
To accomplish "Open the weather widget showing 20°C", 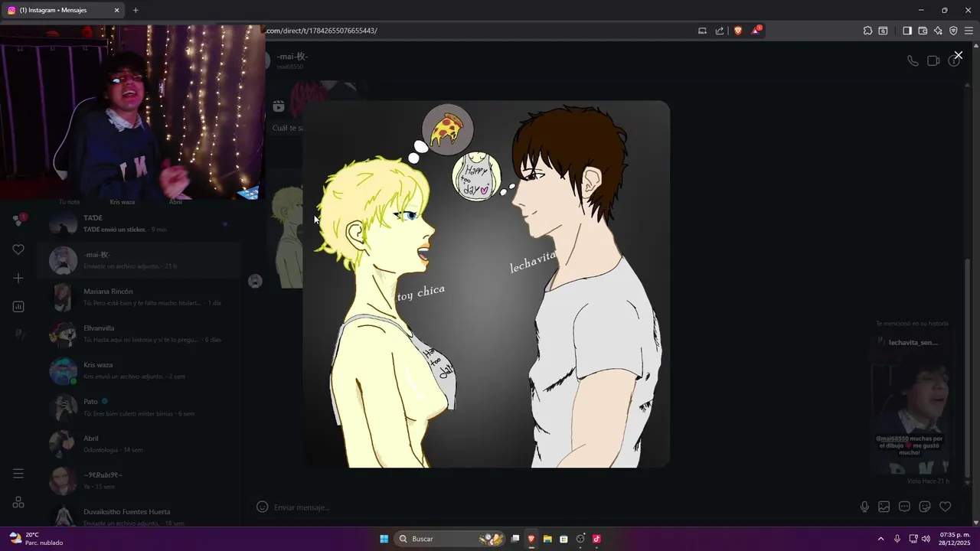I will coord(37,539).
